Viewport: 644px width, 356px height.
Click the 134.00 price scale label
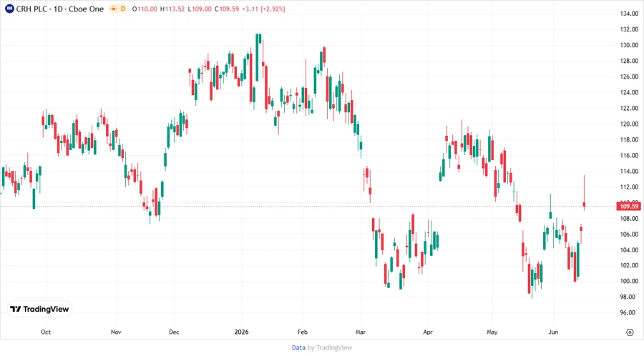(629, 14)
